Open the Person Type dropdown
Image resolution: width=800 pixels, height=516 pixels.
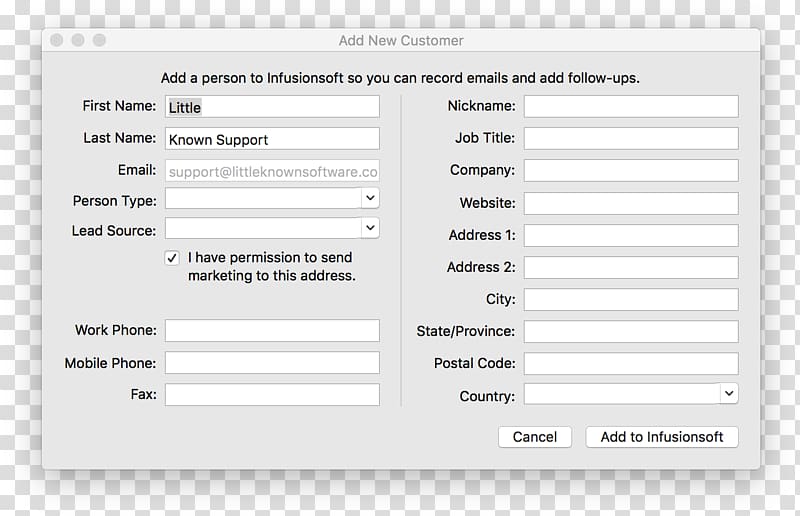tap(272, 199)
